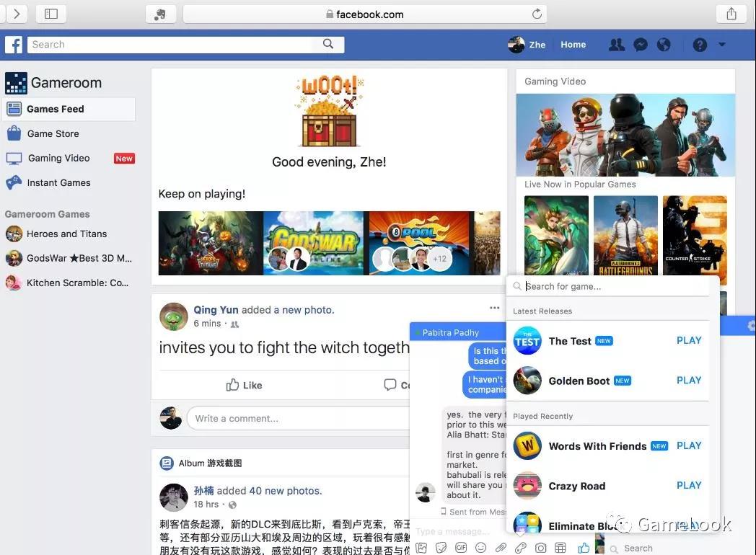Click Safari's forward navigation arrow
Screen dimensions: 756x555
pos(17,14)
